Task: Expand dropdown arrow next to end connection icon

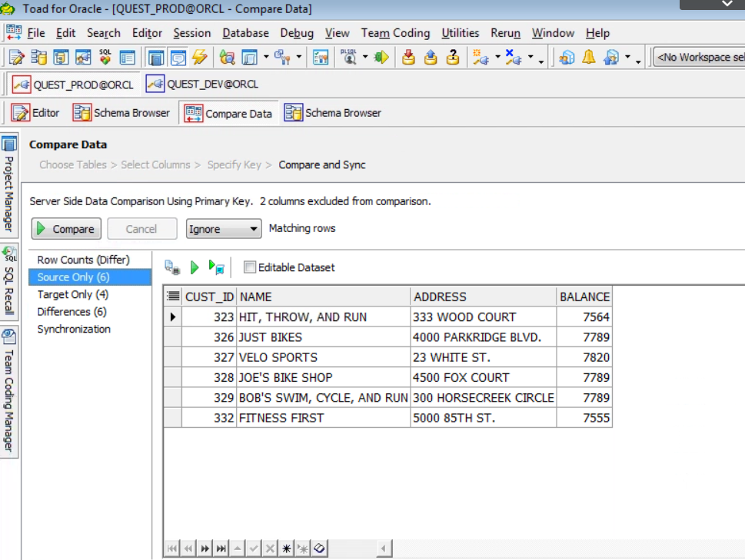Action: point(530,58)
